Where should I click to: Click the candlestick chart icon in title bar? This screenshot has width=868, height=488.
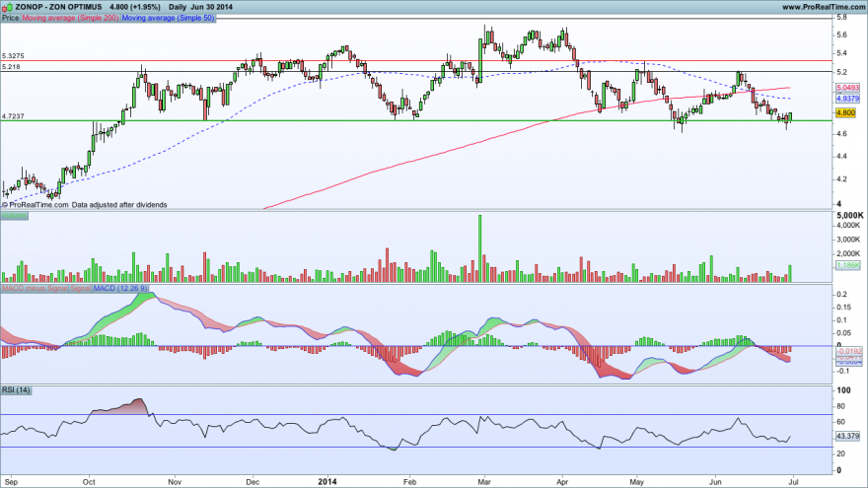pos(7,7)
